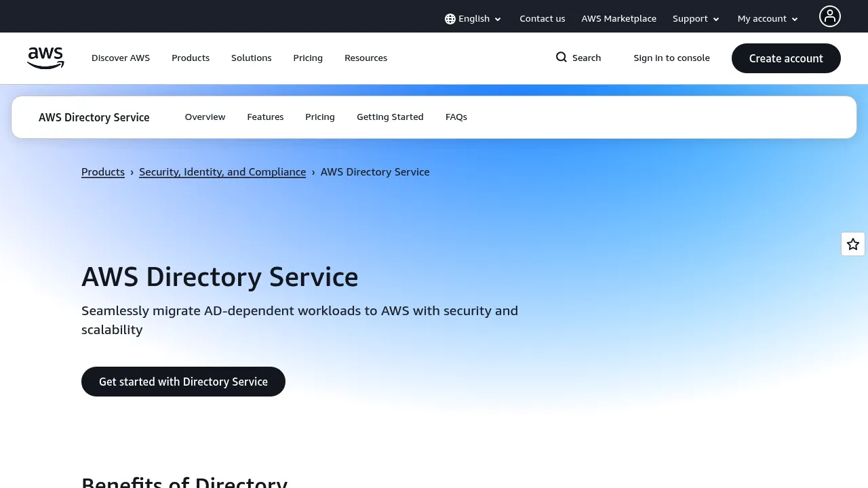Click Contact us link
Screen dimensions: 868x488
point(542,19)
